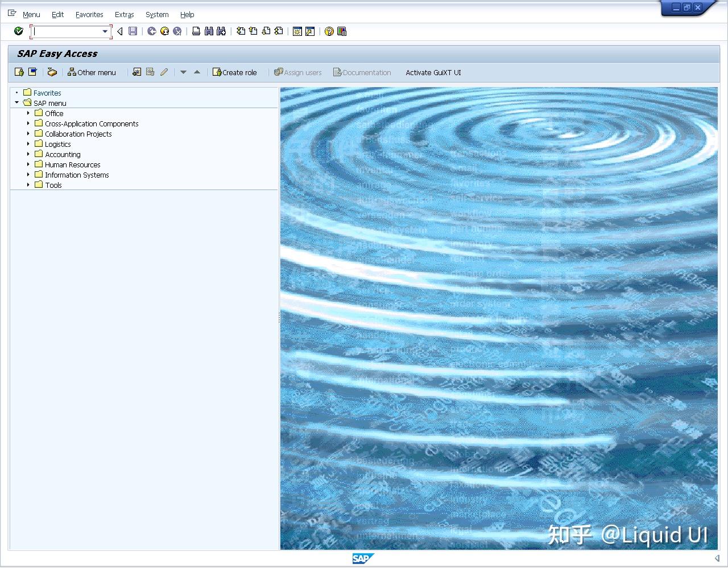Open the Help question mark icon

click(329, 31)
